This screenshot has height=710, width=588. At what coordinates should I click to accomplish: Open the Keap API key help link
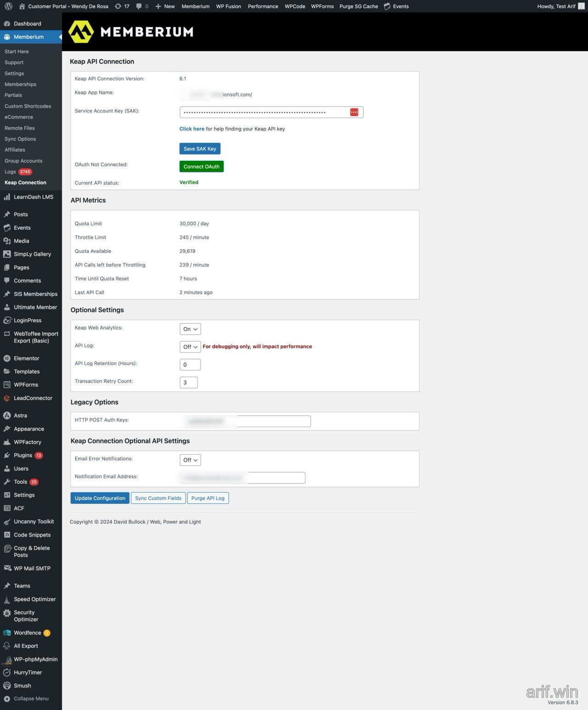pos(192,129)
